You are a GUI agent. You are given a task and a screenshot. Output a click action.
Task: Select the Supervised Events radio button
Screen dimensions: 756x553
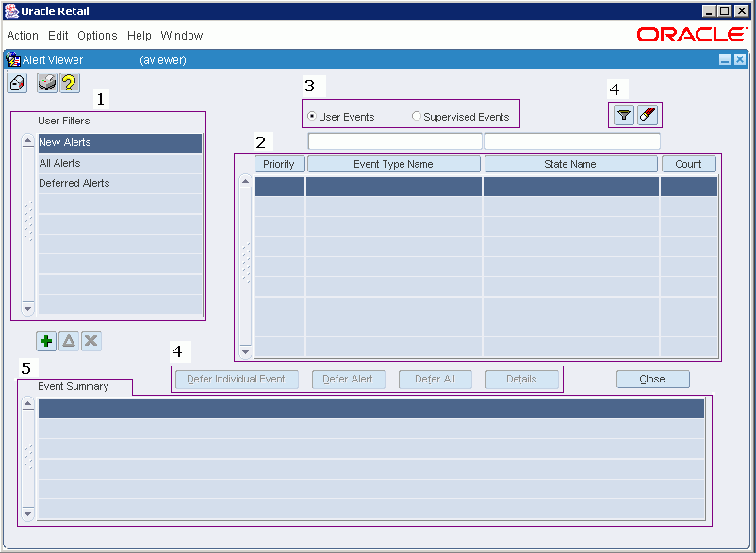(x=416, y=117)
